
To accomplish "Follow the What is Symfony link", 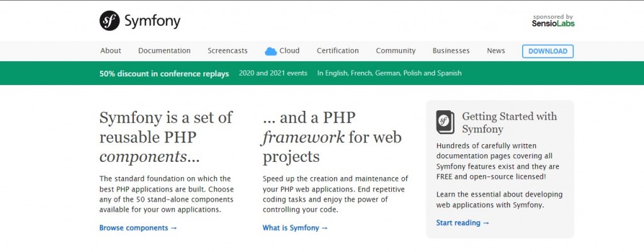I will click(x=296, y=227).
